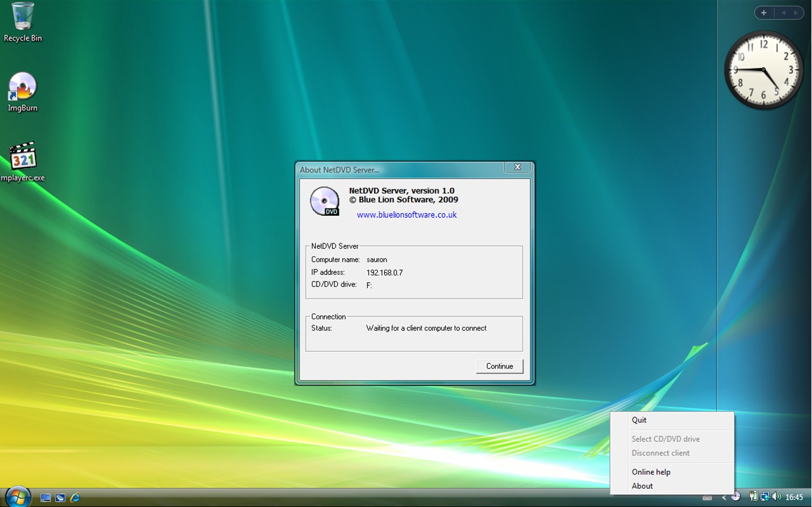Open the Windows Start orb
The width and height of the screenshot is (812, 507).
18,496
